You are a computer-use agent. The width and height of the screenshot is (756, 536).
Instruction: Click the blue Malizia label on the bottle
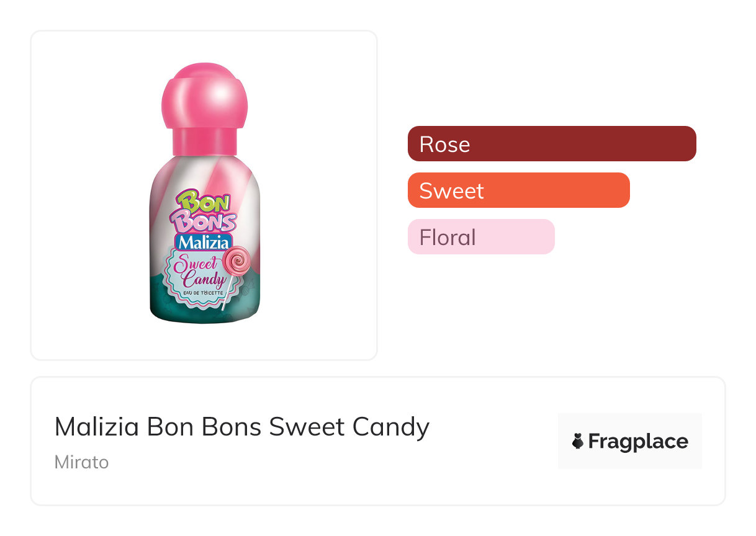pyautogui.click(x=205, y=242)
